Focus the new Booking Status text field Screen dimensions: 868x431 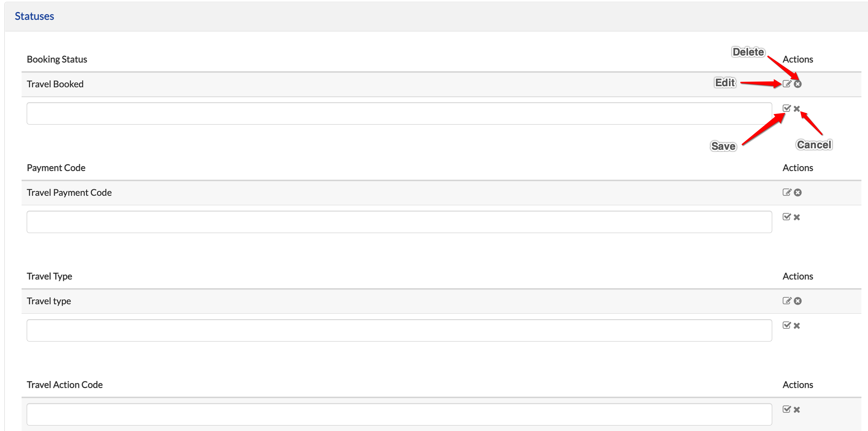coord(399,113)
